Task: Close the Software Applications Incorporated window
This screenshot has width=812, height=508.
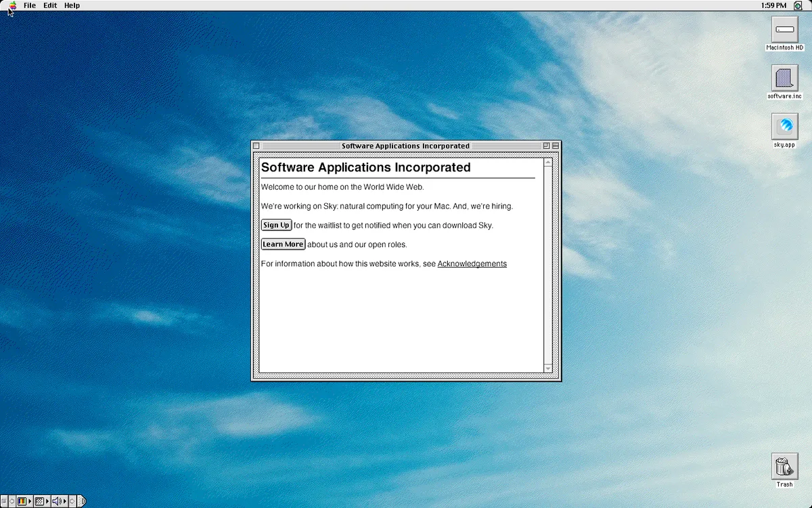Action: (x=256, y=146)
